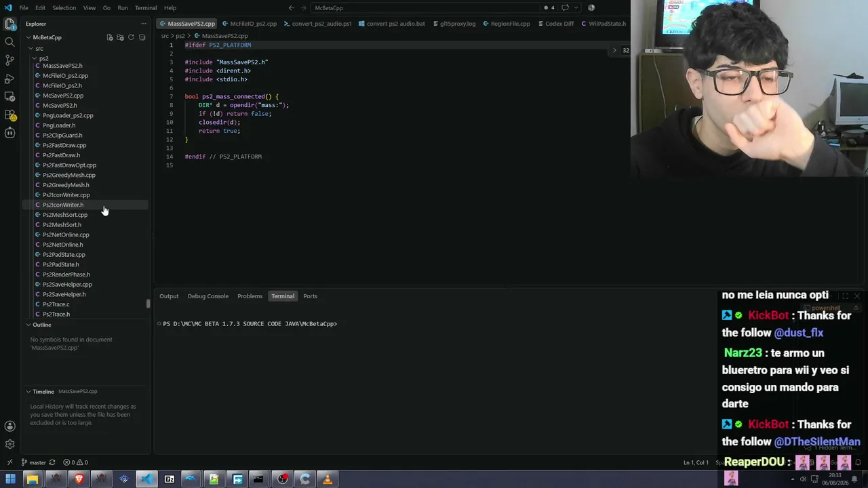Image resolution: width=868 pixels, height=488 pixels.
Task: Collapse the McBetaCpp project root
Action: (28, 37)
